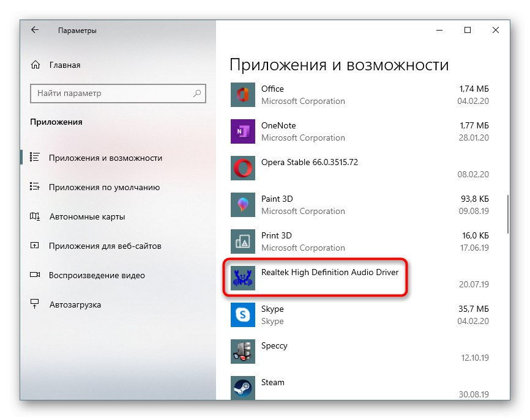The image size is (530, 420).
Task: Click the Приложения section header in sidebar
Action: point(56,122)
